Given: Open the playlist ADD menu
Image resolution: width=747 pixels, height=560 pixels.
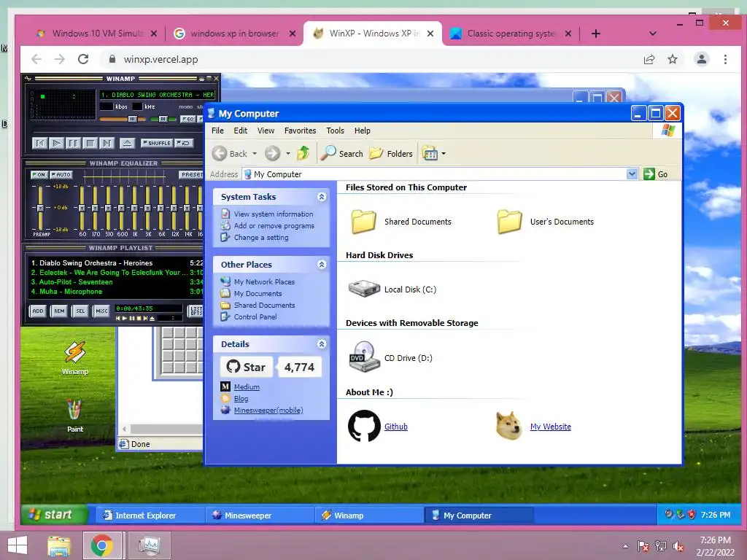Looking at the screenshot, I should [38, 311].
